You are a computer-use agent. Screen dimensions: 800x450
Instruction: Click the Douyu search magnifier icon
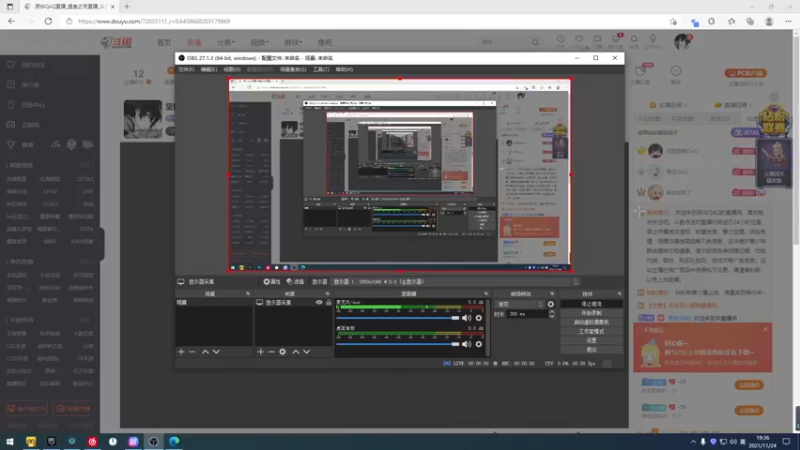[535, 42]
